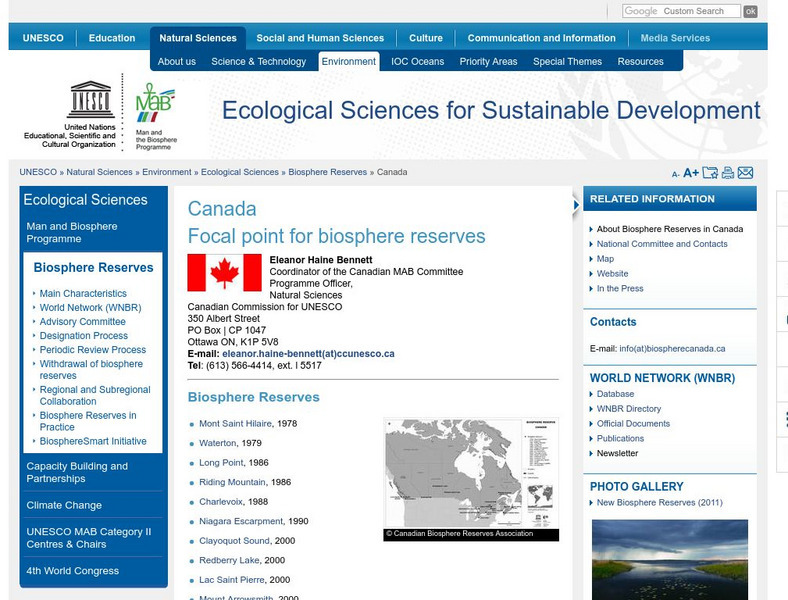Decrease font size with A- icon

coord(675,174)
